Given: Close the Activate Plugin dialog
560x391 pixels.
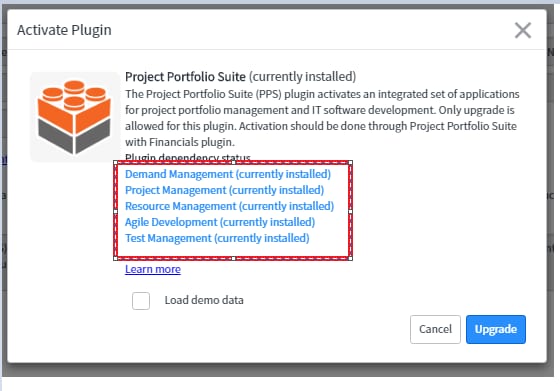Looking at the screenshot, I should pos(523,30).
